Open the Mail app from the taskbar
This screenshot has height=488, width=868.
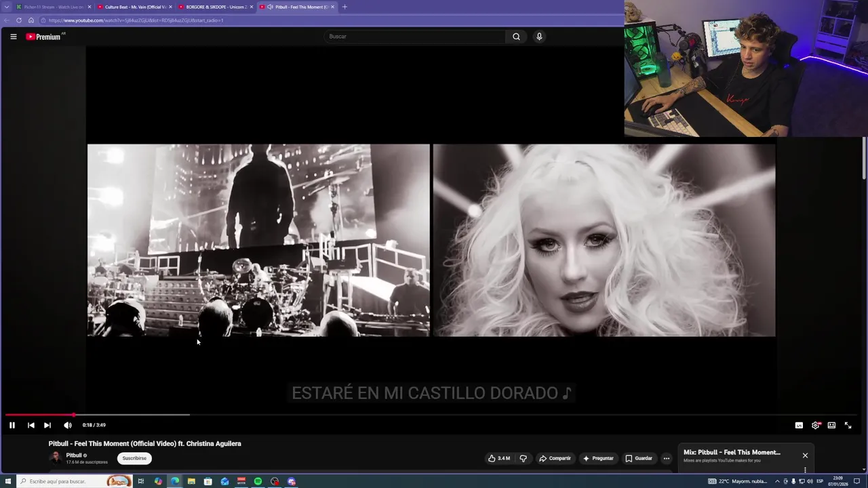click(224, 481)
